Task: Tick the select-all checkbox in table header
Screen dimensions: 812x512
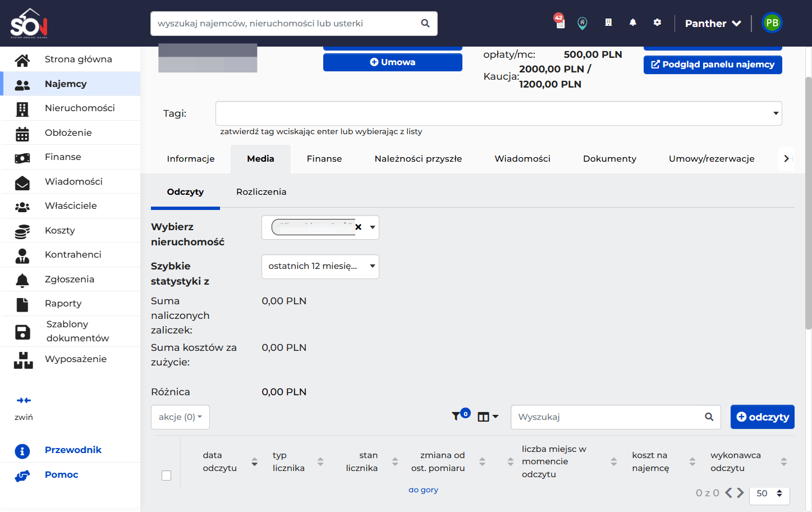Action: pyautogui.click(x=166, y=476)
